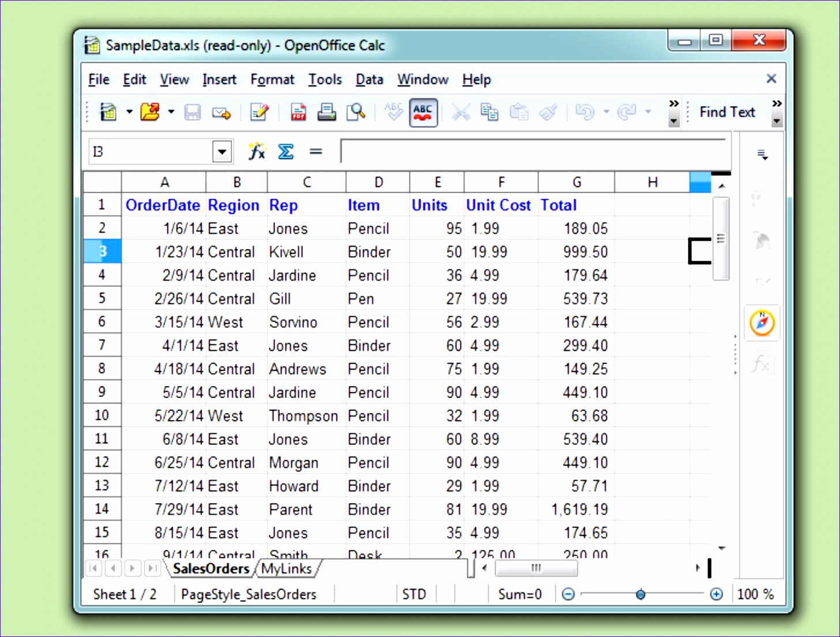
Task: Click the Save floppy-disk icon
Action: [192, 112]
